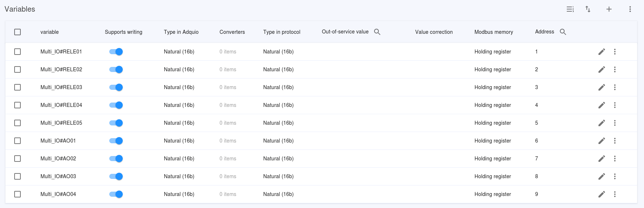The width and height of the screenshot is (644, 208).
Task: Click the Type in Adquio column header
Action: point(181,32)
